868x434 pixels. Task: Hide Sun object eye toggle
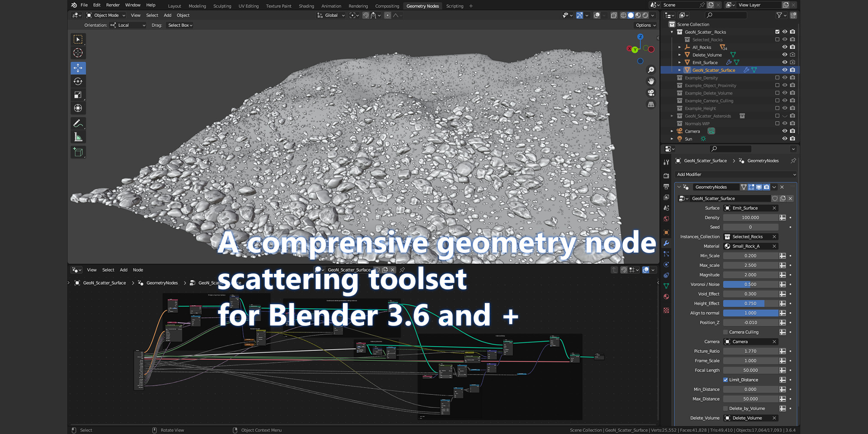(x=785, y=139)
